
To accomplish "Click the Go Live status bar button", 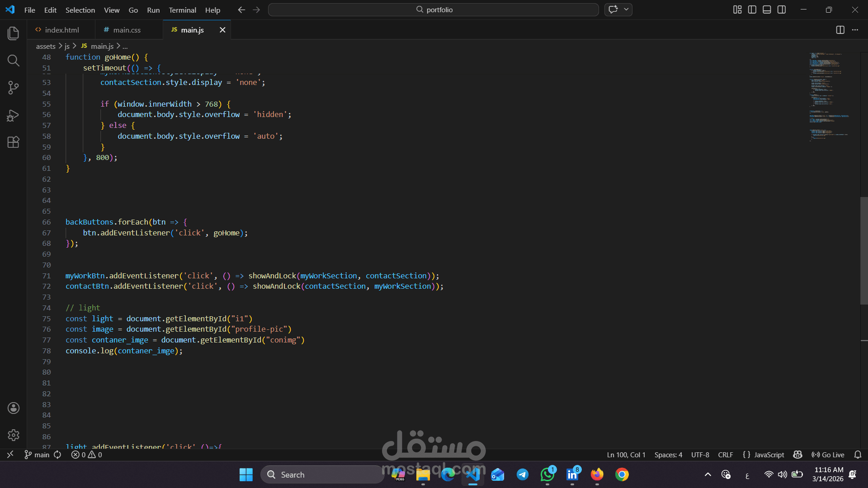I will point(828,455).
